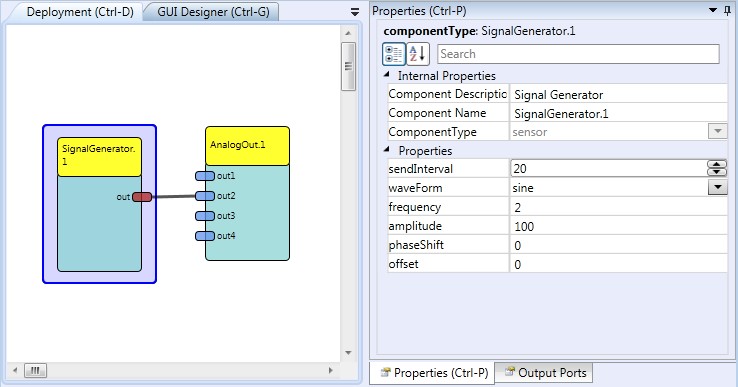The height and width of the screenshot is (387, 738).
Task: Click the red out port of SignalGenerator
Action: click(142, 197)
